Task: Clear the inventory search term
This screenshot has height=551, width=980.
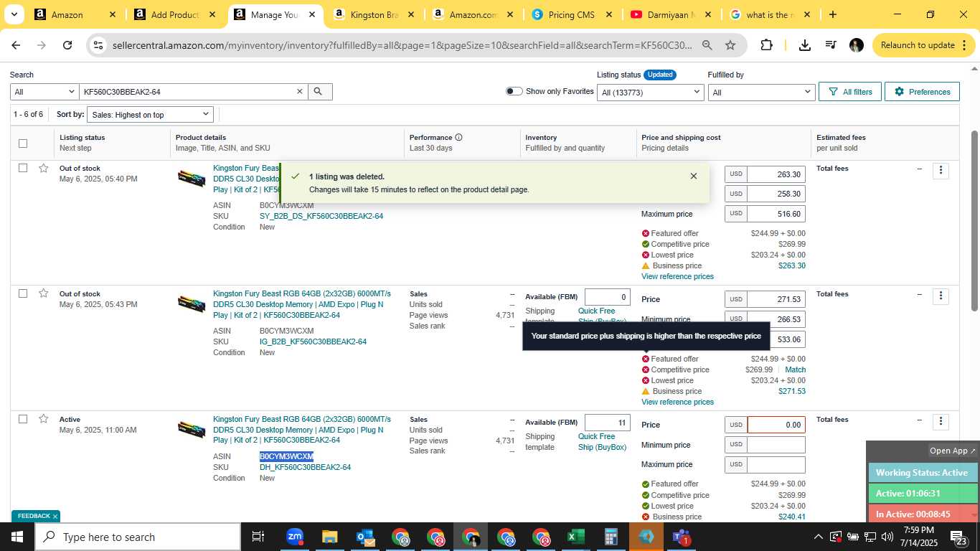Action: click(x=300, y=92)
